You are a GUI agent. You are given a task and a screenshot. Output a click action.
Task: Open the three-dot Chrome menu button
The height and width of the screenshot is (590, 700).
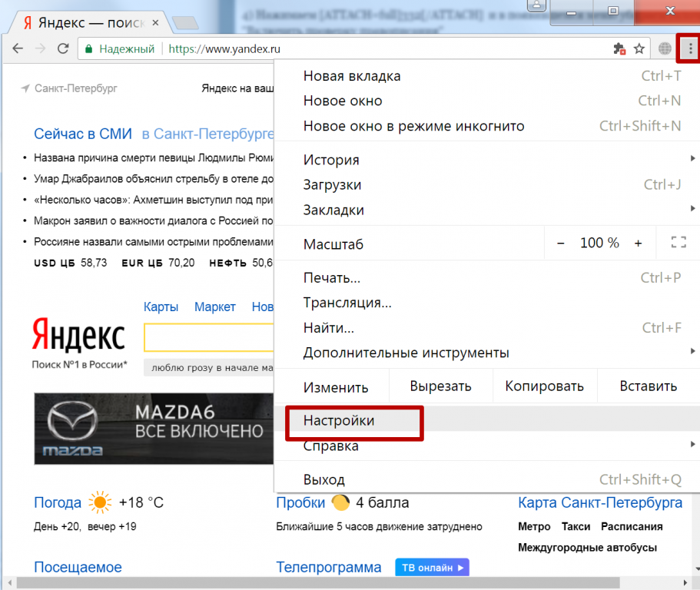[x=690, y=48]
